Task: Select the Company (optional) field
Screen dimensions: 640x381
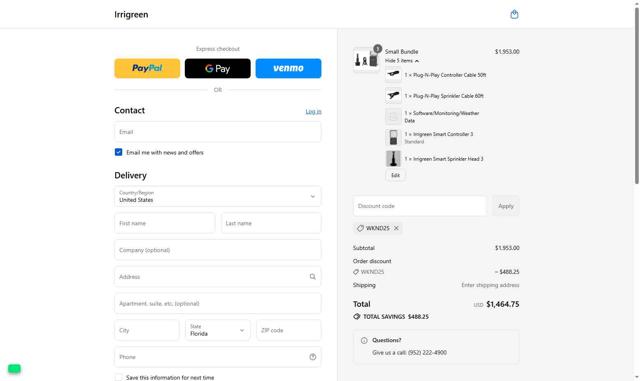Action: [x=218, y=250]
